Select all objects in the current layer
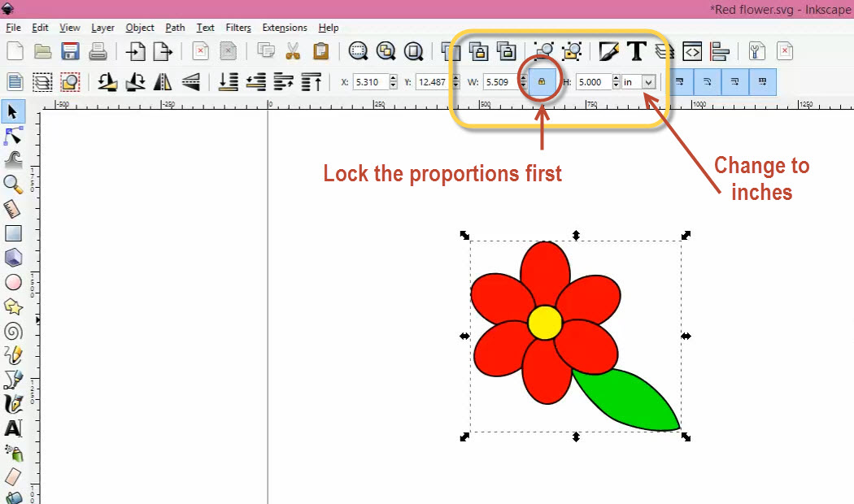The image size is (854, 504). [15, 82]
